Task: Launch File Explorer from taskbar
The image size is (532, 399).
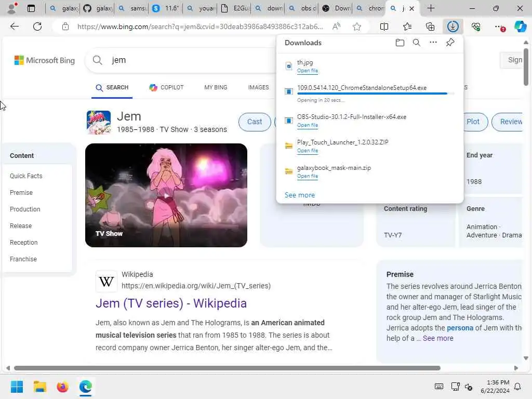Action: (39, 387)
